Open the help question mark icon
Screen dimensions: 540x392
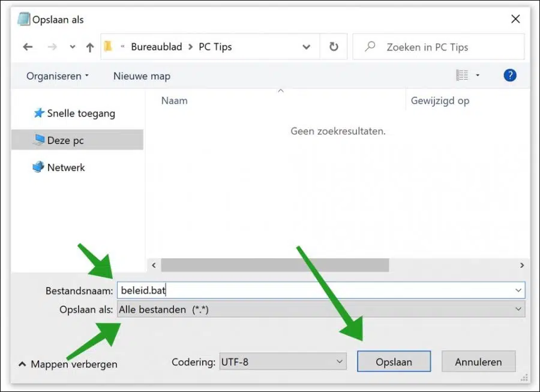click(509, 75)
